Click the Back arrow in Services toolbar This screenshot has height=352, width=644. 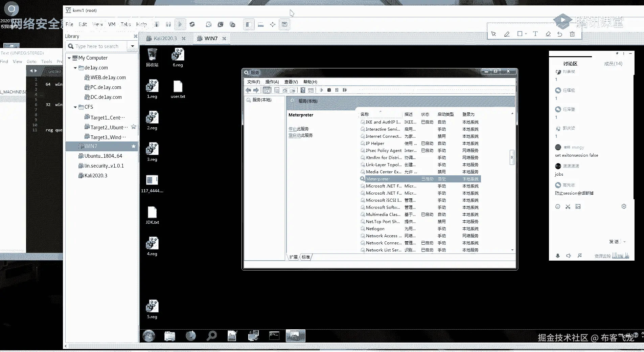pos(249,90)
